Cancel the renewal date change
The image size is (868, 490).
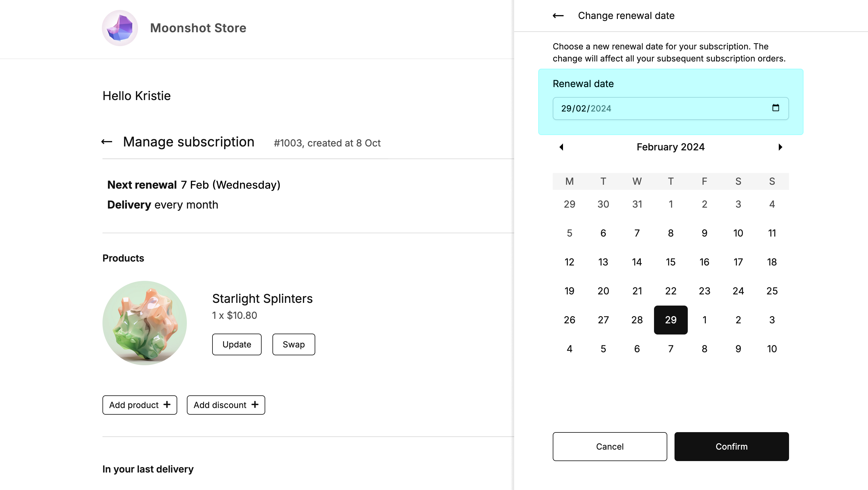point(609,446)
